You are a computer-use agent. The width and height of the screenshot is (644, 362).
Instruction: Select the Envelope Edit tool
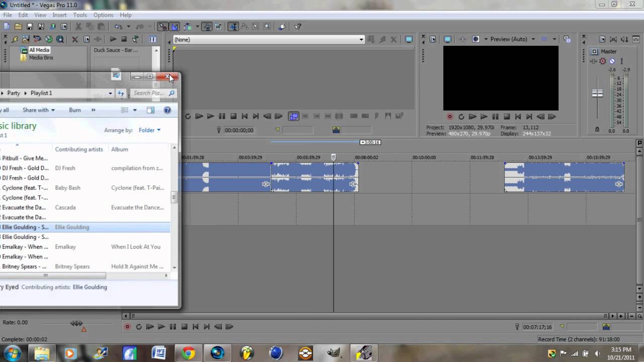pos(245,27)
